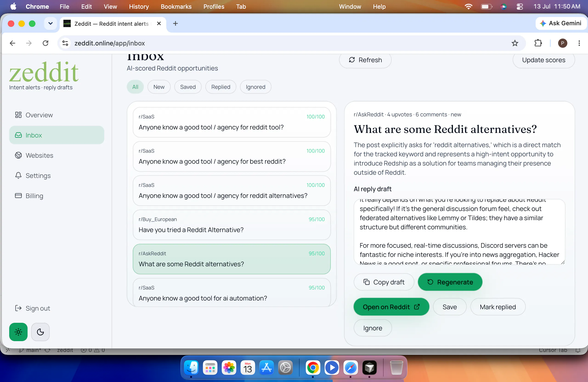Go back in browser history
The image size is (588, 382).
coord(12,43)
